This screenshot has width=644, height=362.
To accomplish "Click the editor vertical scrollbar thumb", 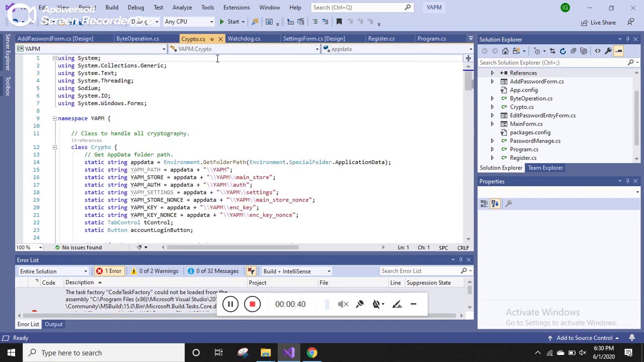I will 468,81.
